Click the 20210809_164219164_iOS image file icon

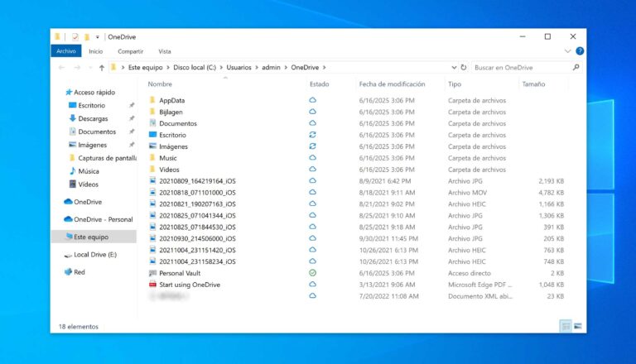click(x=152, y=181)
